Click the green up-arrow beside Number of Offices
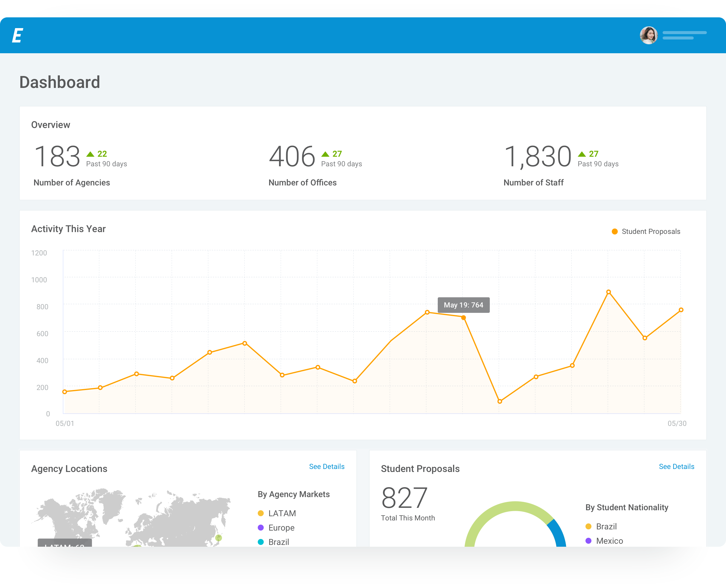The image size is (726, 588). click(325, 154)
